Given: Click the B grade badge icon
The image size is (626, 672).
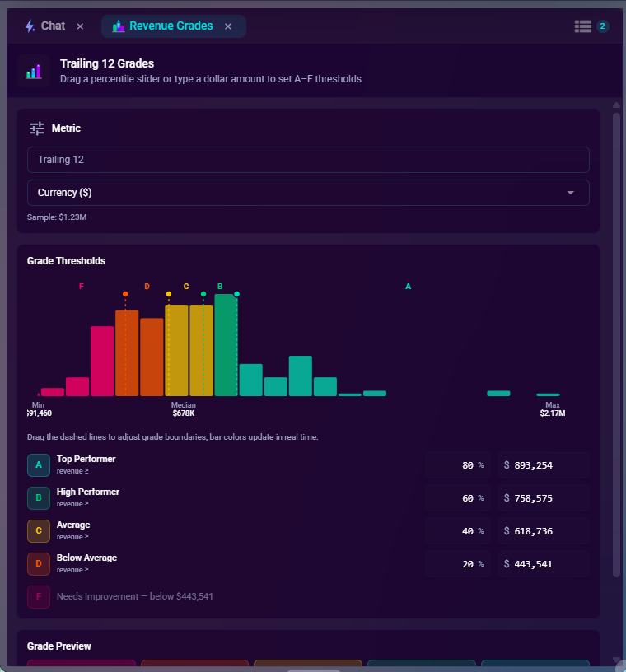Looking at the screenshot, I should click(39, 498).
